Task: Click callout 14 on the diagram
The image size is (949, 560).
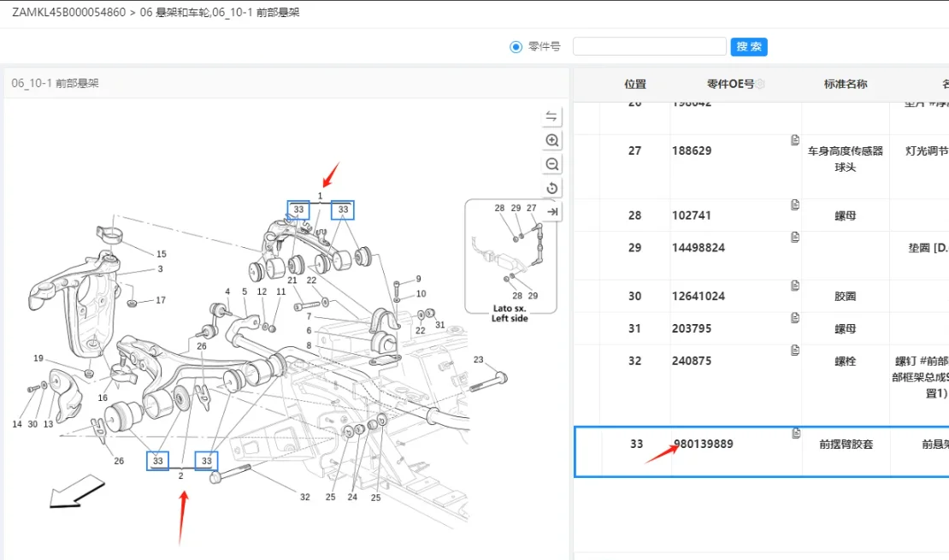Action: pos(17,424)
